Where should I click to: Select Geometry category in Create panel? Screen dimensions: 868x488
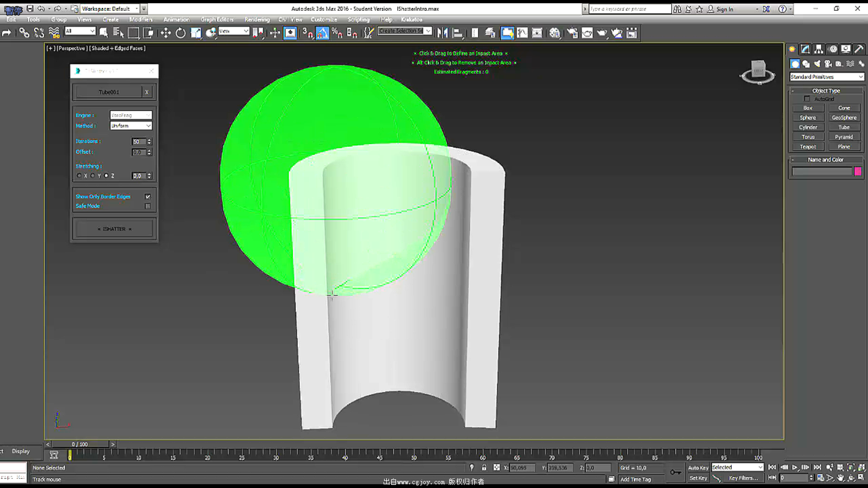click(x=795, y=64)
